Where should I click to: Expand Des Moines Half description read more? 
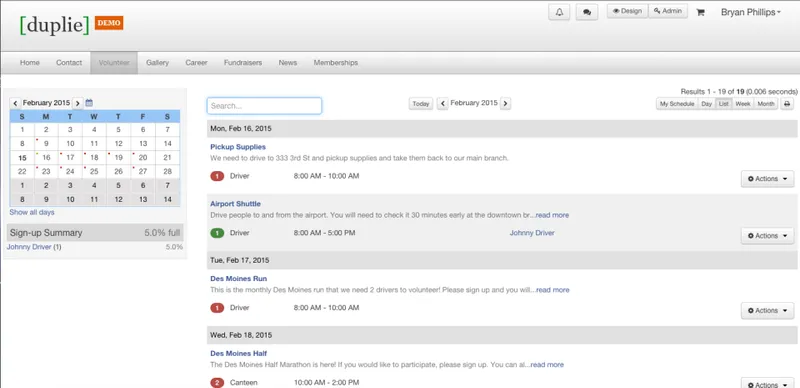pos(547,365)
